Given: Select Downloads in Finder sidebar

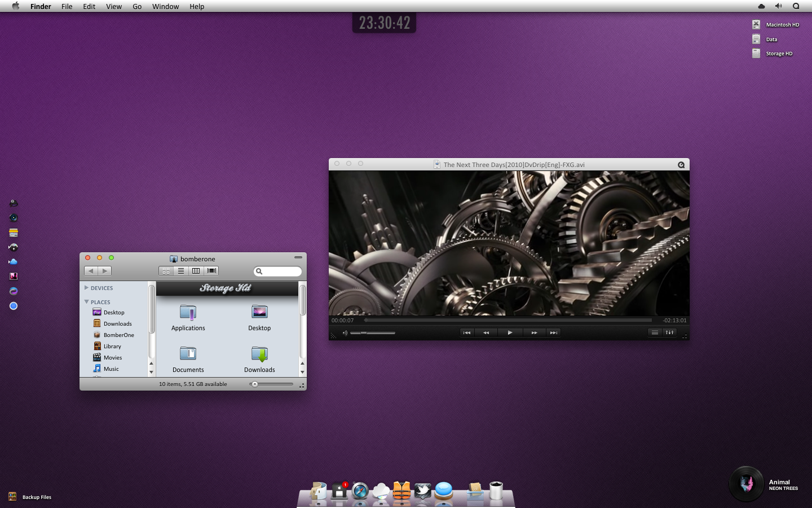Looking at the screenshot, I should point(112,323).
